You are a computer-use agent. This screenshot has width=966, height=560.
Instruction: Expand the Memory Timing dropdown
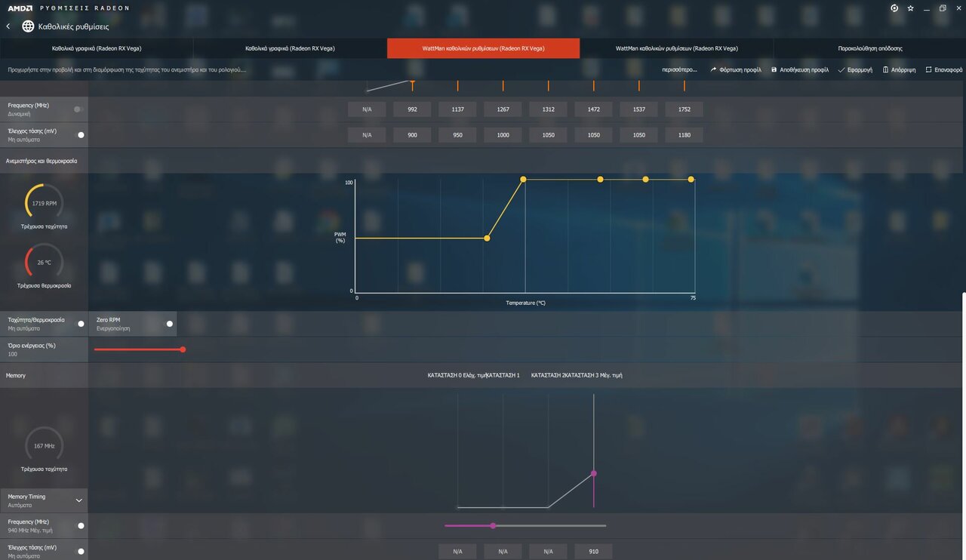tap(79, 500)
